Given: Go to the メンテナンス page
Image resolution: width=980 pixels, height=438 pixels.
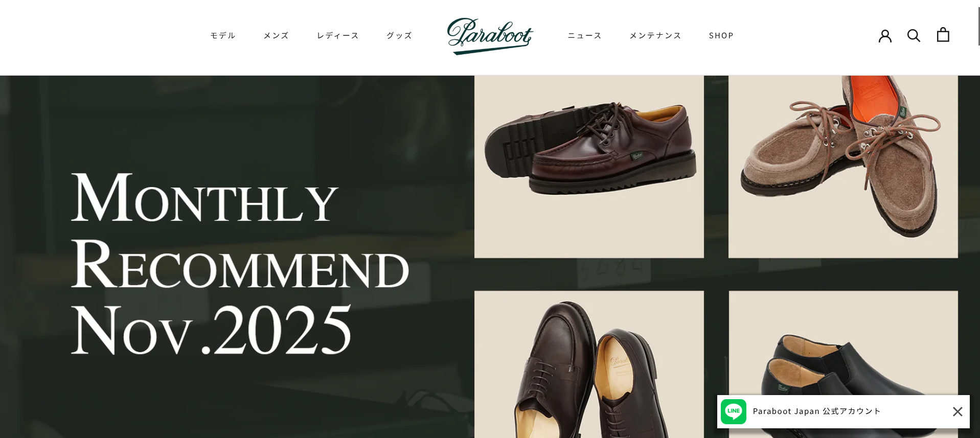Looking at the screenshot, I should (x=655, y=35).
